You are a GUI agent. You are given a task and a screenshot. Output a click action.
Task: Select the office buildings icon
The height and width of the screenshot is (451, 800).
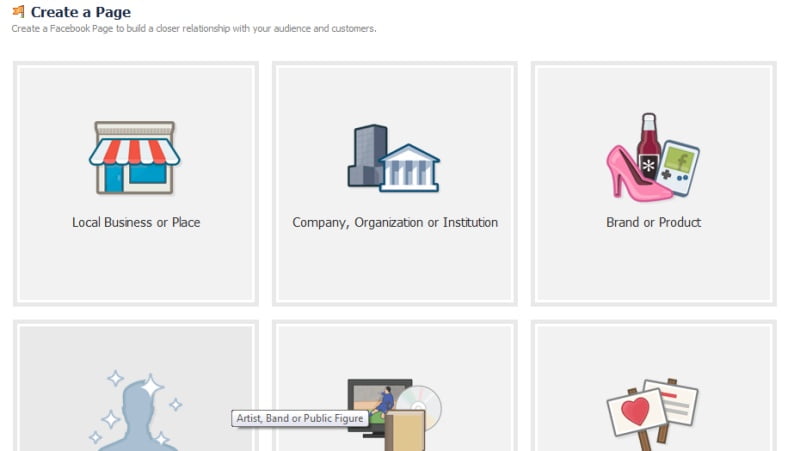pyautogui.click(x=393, y=158)
